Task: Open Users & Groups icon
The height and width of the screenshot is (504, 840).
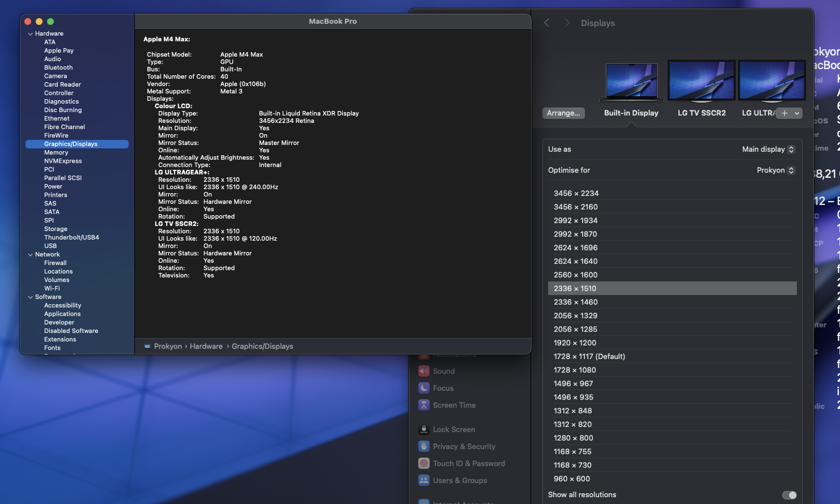Action: 424,480
